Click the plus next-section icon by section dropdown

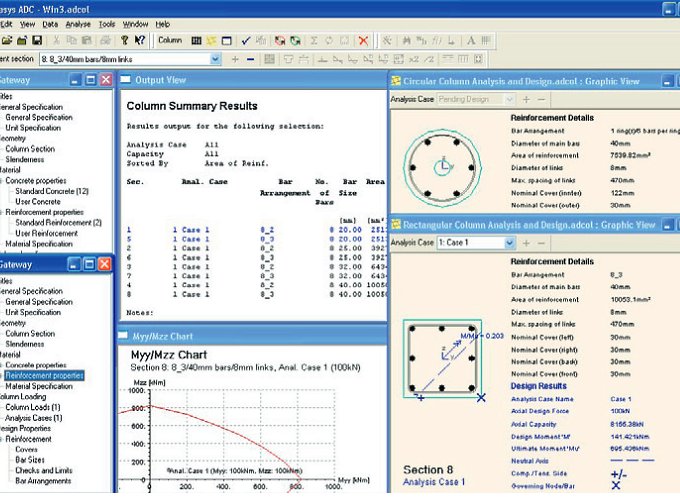click(235, 59)
